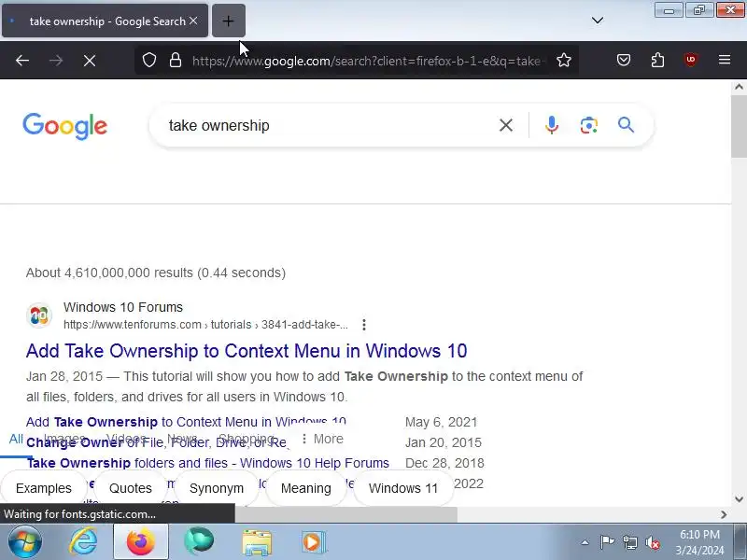Viewport: 747px width, 560px height.
Task: Open sublink Add Take Ownership to Context Menu
Action: pyautogui.click(x=186, y=422)
